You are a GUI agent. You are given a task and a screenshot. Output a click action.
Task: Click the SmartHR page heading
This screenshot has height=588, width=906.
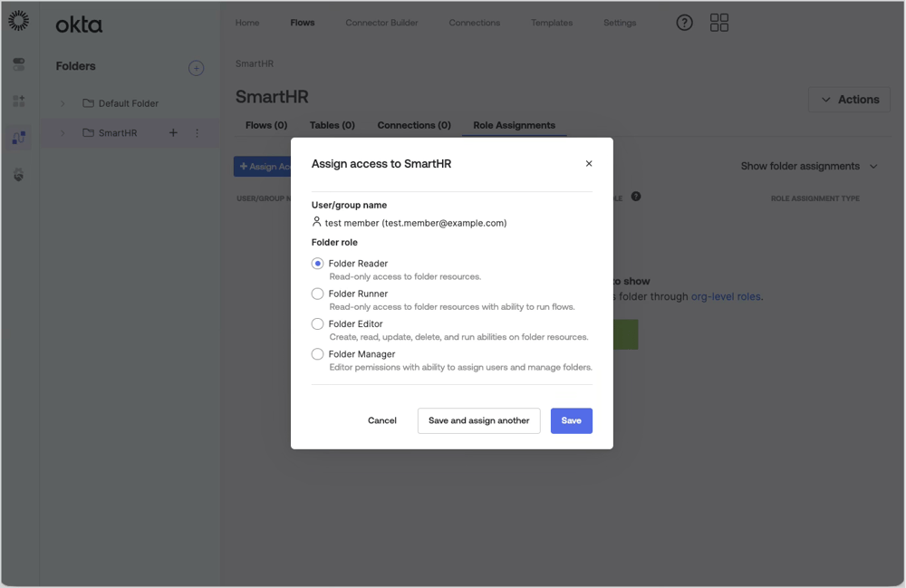272,96
